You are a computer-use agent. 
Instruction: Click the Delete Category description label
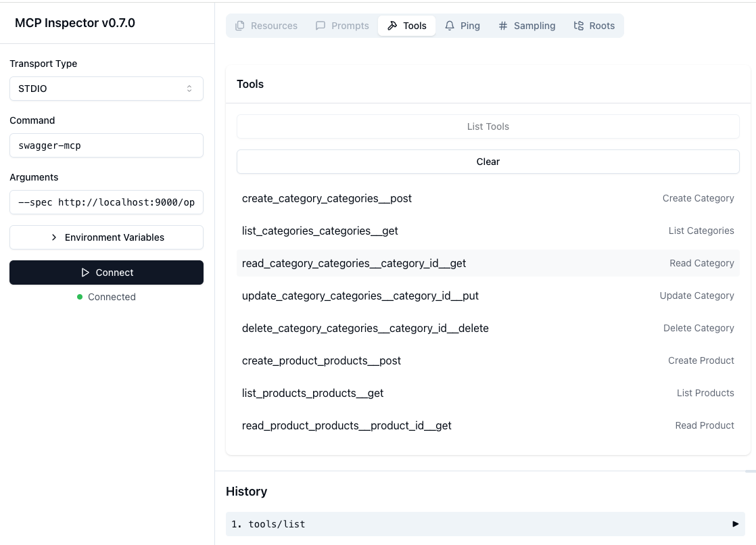[699, 328]
